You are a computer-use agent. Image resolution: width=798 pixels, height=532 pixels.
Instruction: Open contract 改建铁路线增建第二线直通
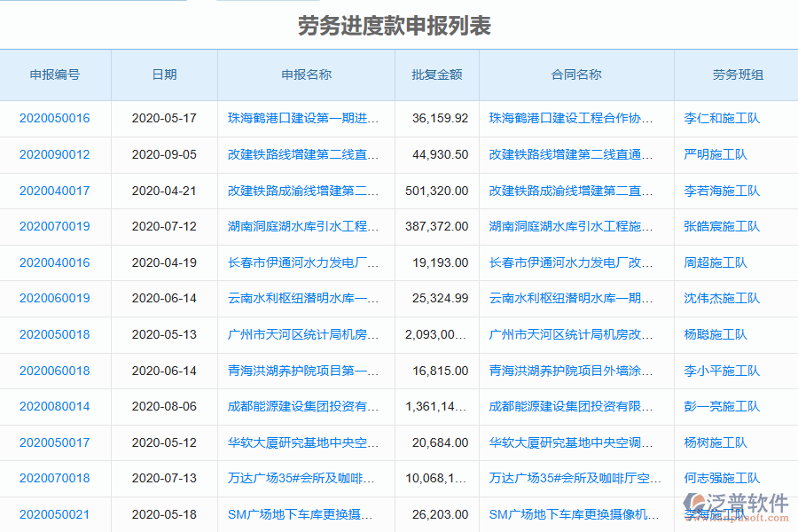tap(571, 154)
